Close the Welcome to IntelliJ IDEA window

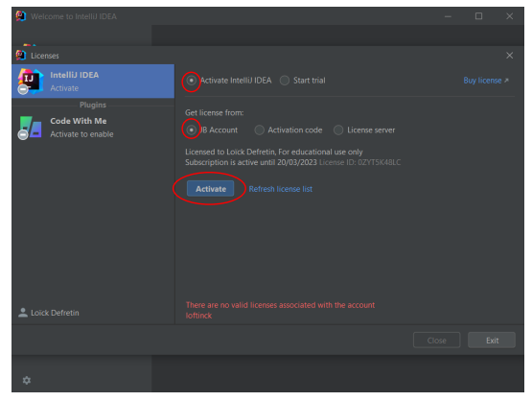pyautogui.click(x=510, y=16)
